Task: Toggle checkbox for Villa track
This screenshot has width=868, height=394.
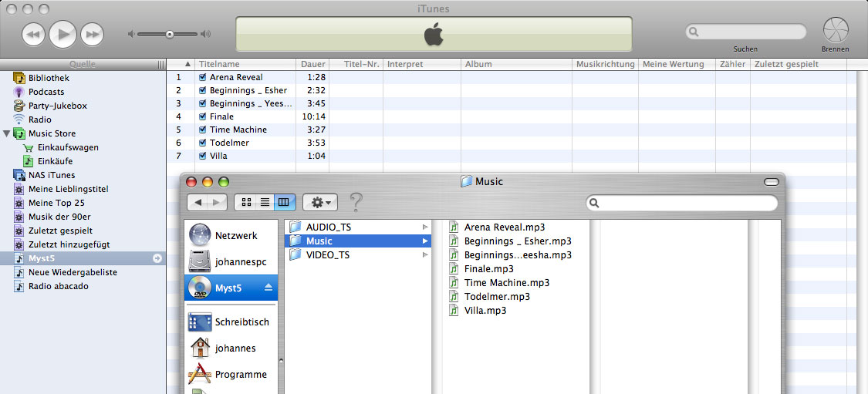Action: click(x=202, y=156)
